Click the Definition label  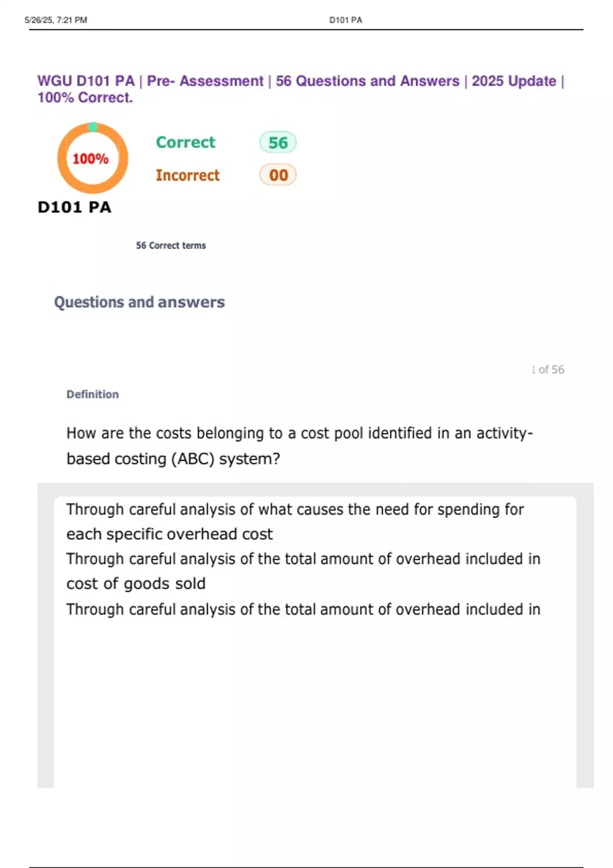(92, 394)
